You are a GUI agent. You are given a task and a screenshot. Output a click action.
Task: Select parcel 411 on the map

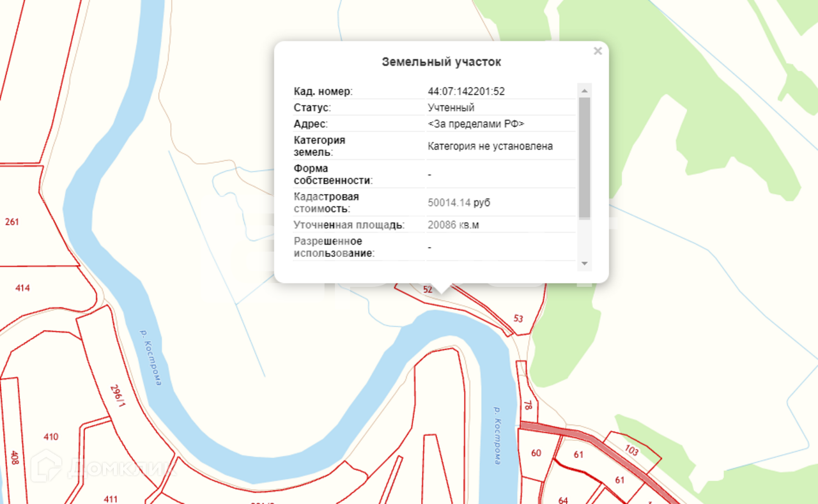[x=111, y=499]
